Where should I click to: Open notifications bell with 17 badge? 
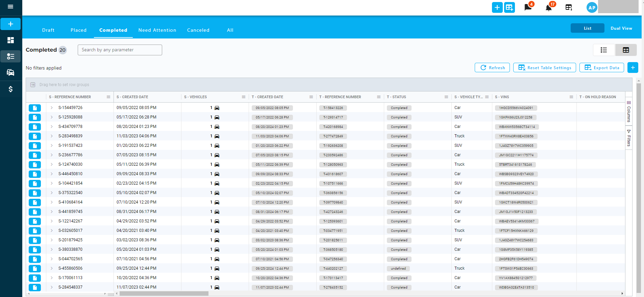coord(549,7)
